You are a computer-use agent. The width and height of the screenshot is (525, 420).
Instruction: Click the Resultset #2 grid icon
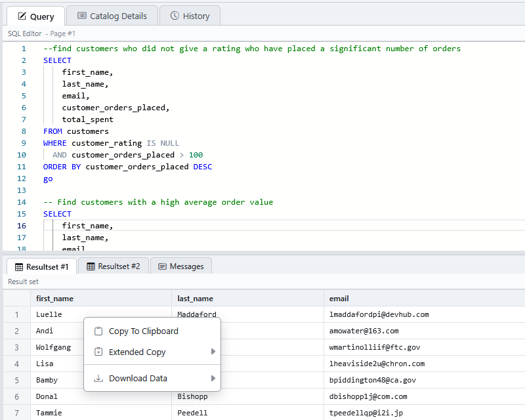coord(91,266)
